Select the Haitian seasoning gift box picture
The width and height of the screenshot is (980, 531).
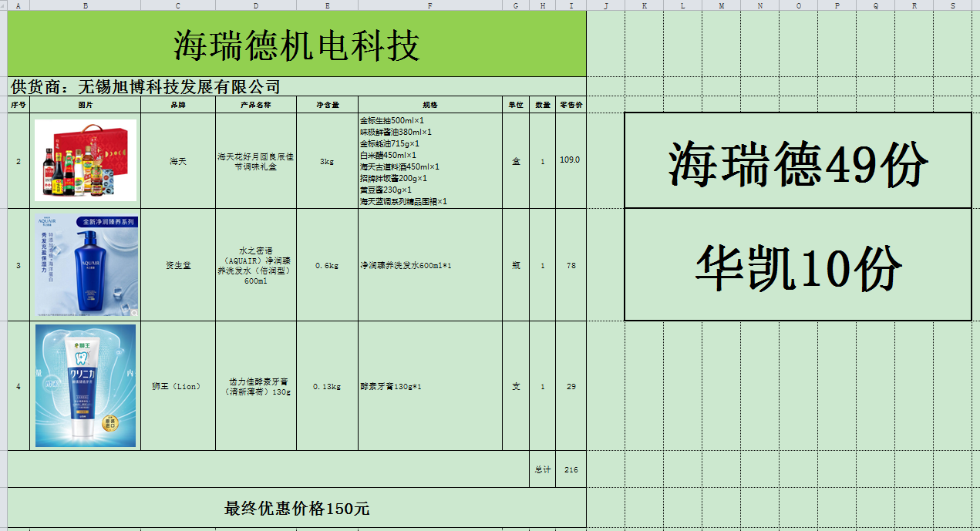point(86,160)
